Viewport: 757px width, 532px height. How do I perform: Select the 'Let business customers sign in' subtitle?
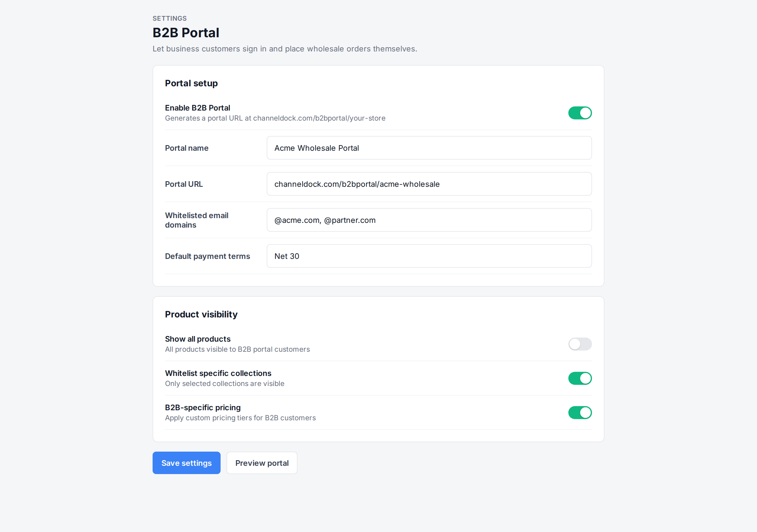(x=285, y=49)
